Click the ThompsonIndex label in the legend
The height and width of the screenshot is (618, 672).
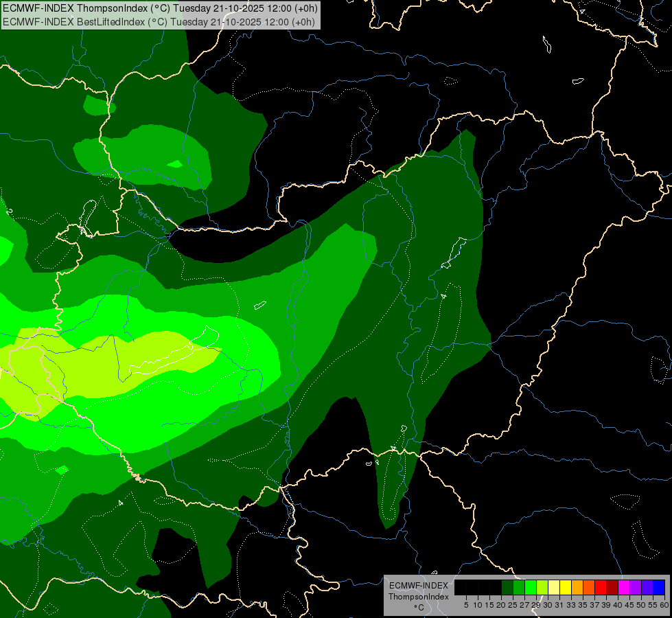(x=419, y=597)
